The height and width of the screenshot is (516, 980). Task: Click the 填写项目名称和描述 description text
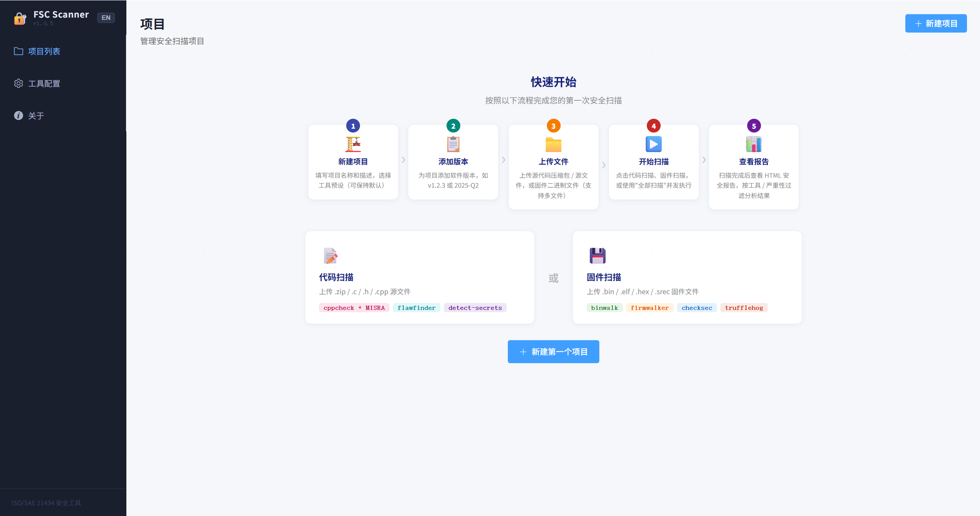353,180
